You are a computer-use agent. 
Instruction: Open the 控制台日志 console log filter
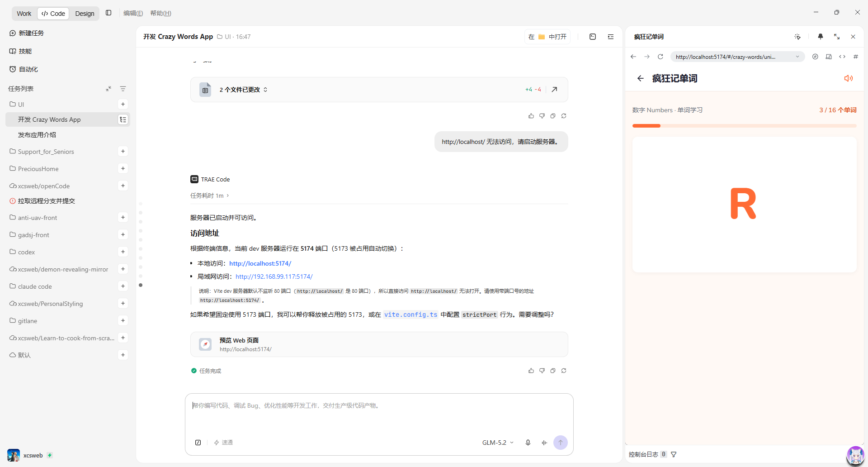[674, 454]
